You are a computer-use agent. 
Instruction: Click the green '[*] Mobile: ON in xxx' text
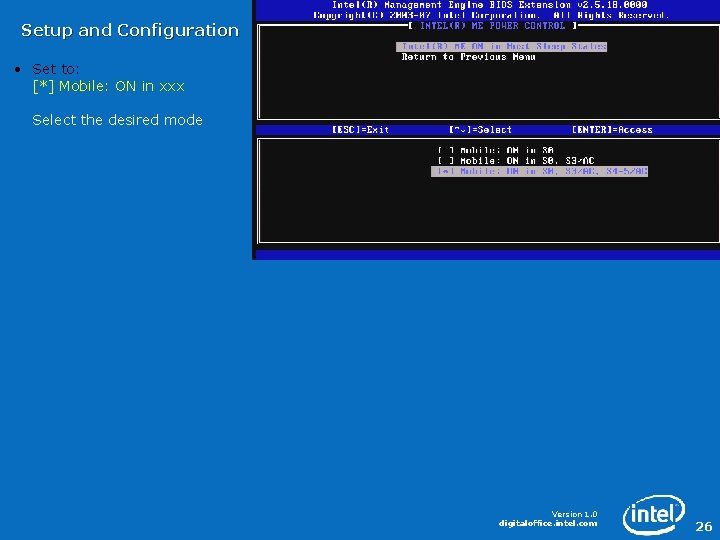[x=109, y=86]
